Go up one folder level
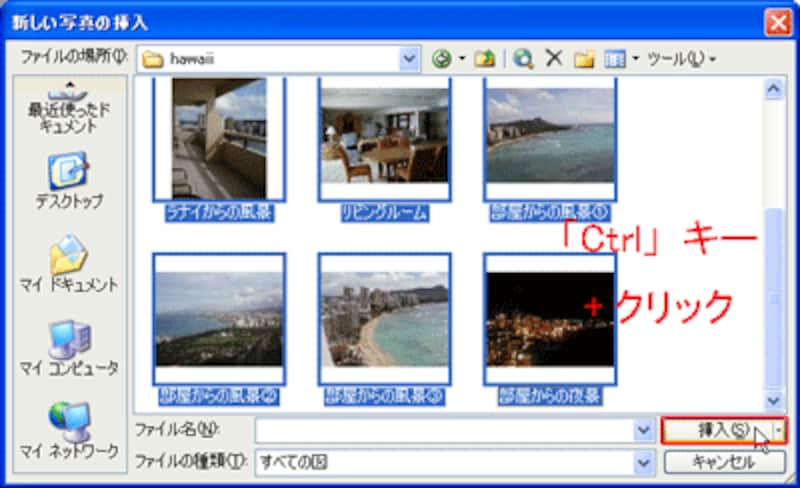 (483, 59)
